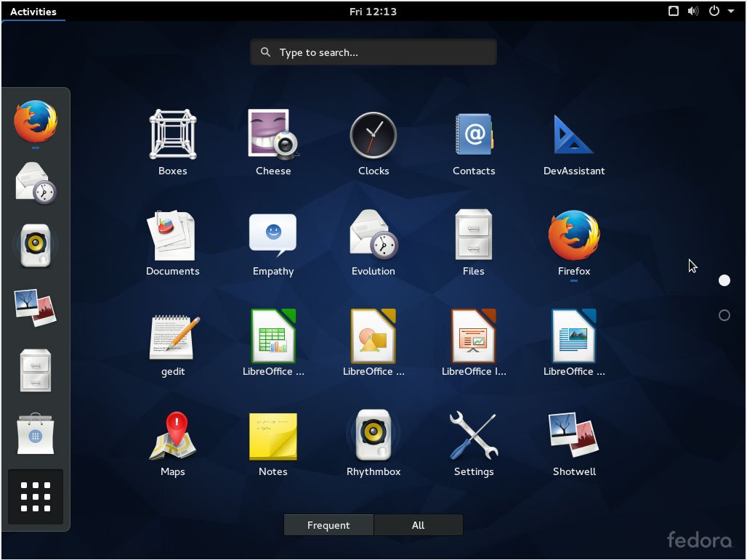Click the power icon in top bar

pyautogui.click(x=714, y=11)
